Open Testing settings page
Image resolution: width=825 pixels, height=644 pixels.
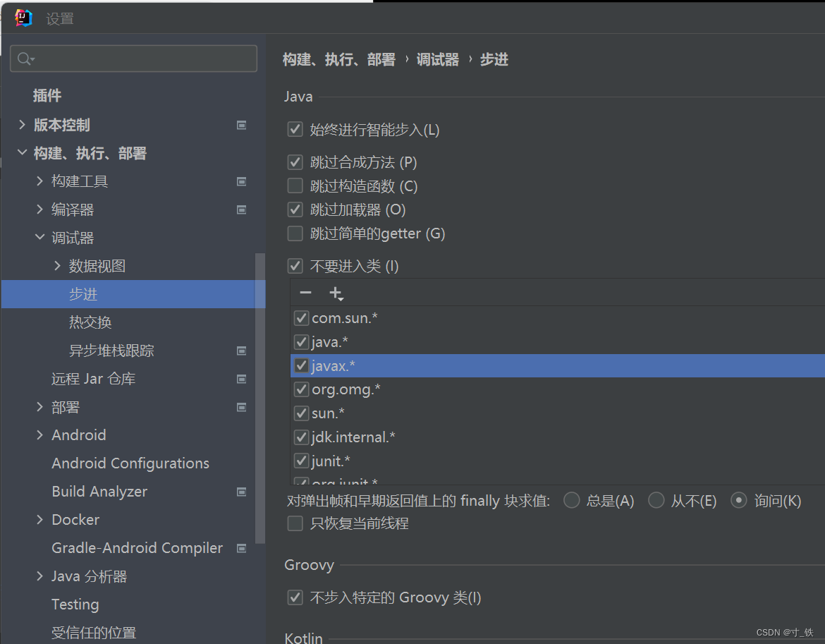coord(75,604)
